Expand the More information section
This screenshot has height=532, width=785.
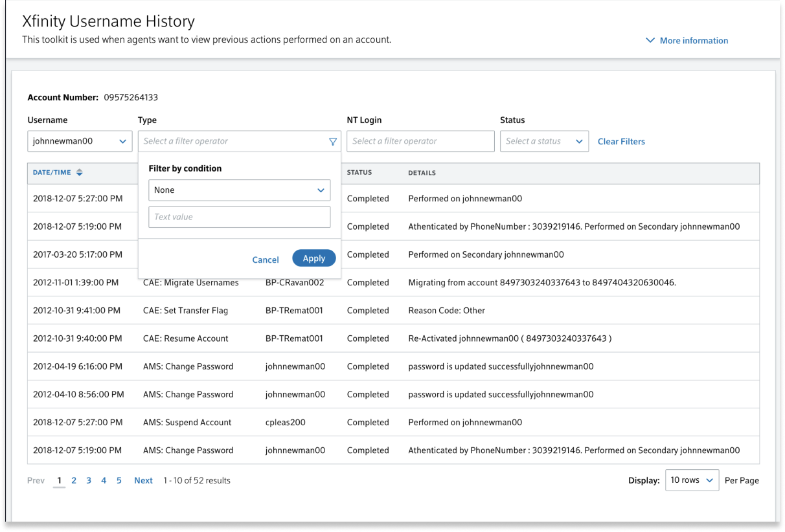tap(687, 41)
